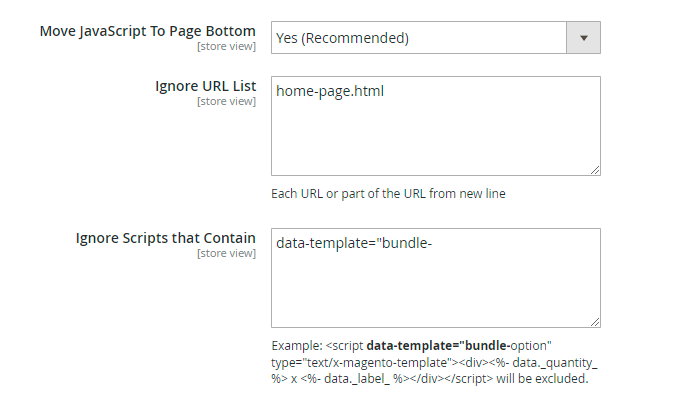Viewport: 673px width, 405px height.
Task: Click the home-page.html entry text
Action: (x=332, y=91)
